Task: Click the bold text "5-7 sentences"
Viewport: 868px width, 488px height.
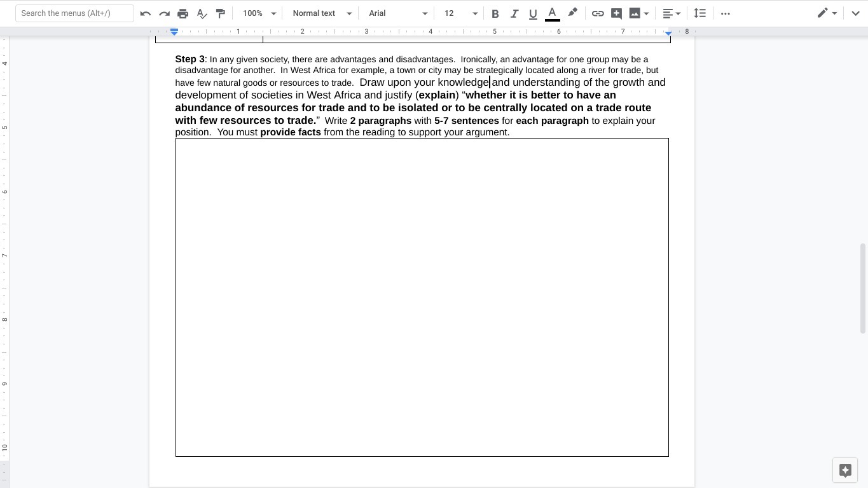Action: [467, 121]
